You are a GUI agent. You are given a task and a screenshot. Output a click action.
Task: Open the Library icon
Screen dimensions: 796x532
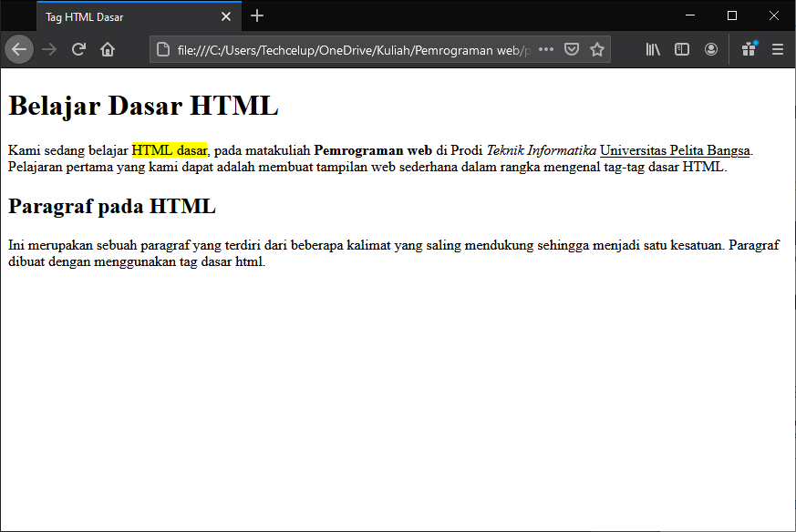tap(653, 49)
